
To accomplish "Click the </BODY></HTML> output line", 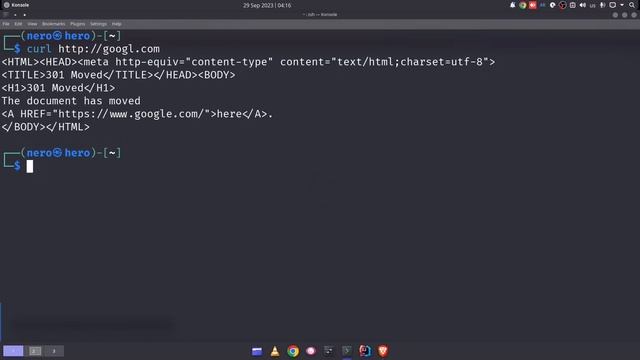I will (45, 127).
